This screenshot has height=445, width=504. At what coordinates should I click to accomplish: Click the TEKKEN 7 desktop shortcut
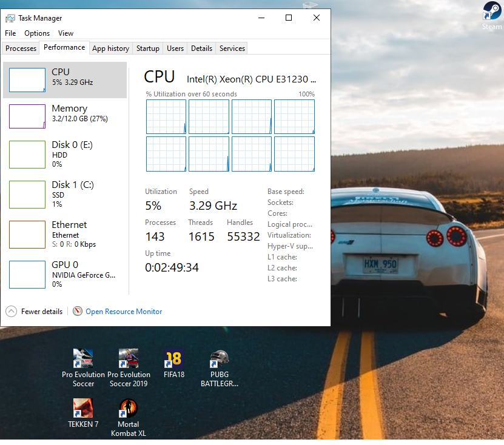(x=83, y=409)
